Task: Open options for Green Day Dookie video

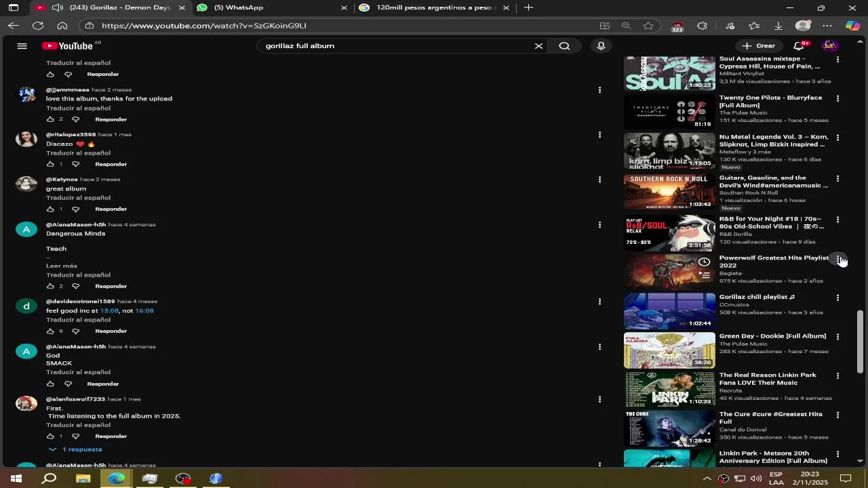Action: click(837, 337)
